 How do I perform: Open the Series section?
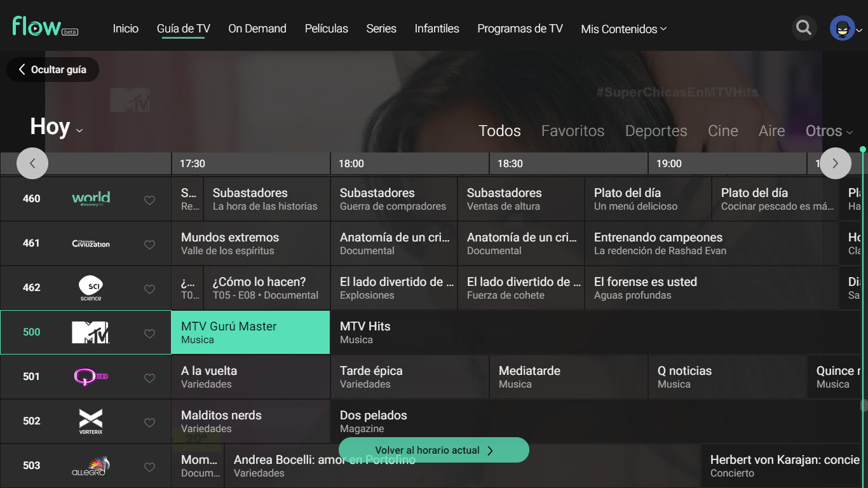tap(381, 29)
